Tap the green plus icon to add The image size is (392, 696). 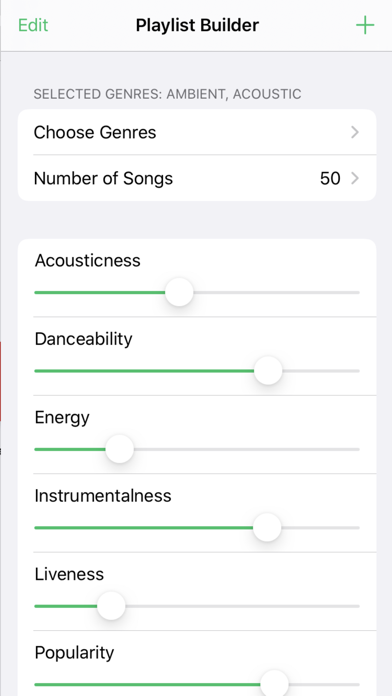coord(365,25)
